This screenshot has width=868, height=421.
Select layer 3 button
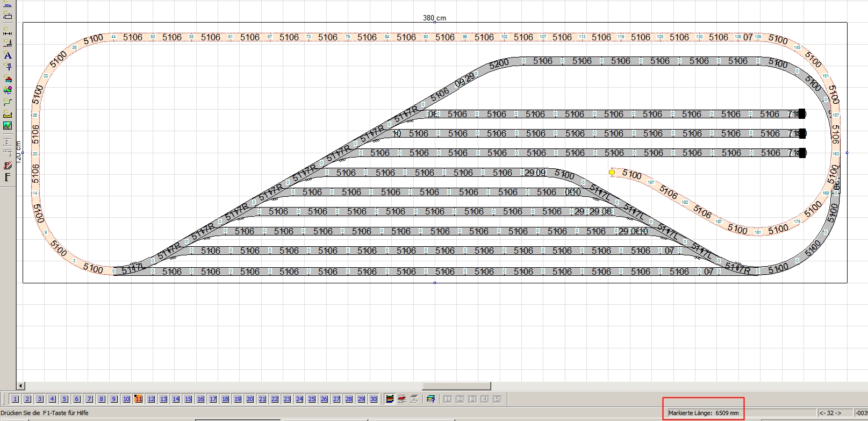[x=40, y=399]
